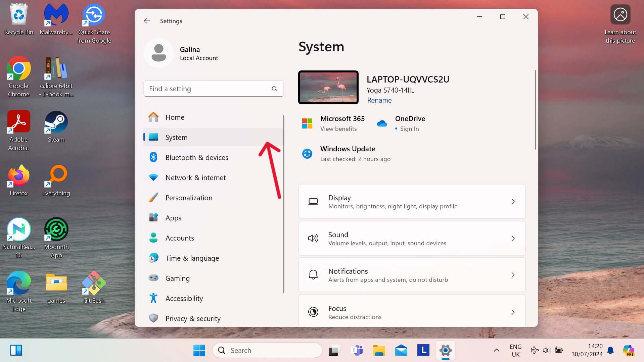Select the calibre 64bit E-book desktop icon
Screen dimensions: 644x362
[56, 77]
